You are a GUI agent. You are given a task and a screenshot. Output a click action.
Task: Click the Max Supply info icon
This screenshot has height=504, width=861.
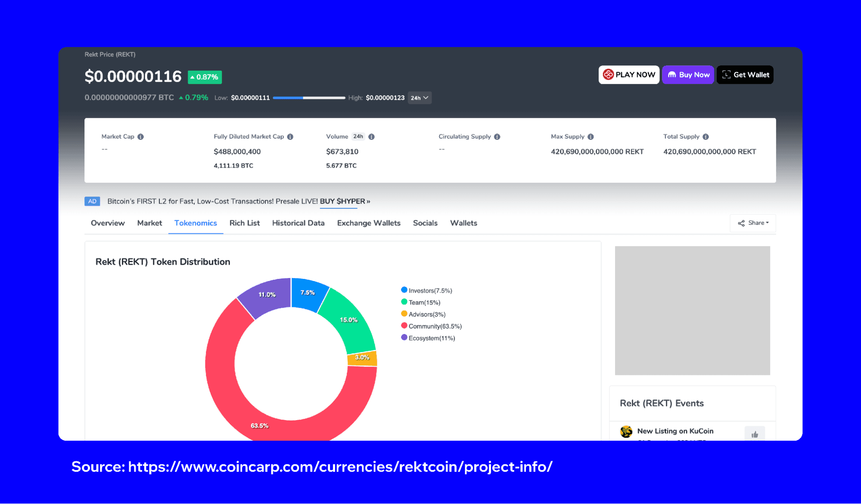[591, 137]
